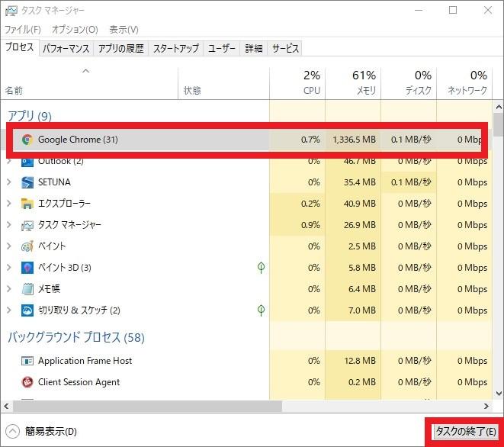
Task: Click the vertical scrollbar up arrow
Action: 499,107
